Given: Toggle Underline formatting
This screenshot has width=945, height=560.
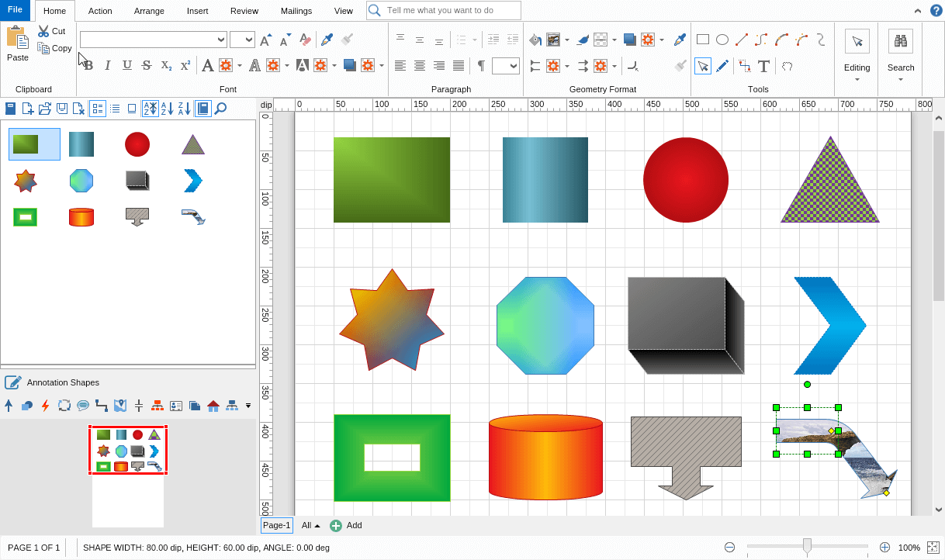Looking at the screenshot, I should point(127,66).
